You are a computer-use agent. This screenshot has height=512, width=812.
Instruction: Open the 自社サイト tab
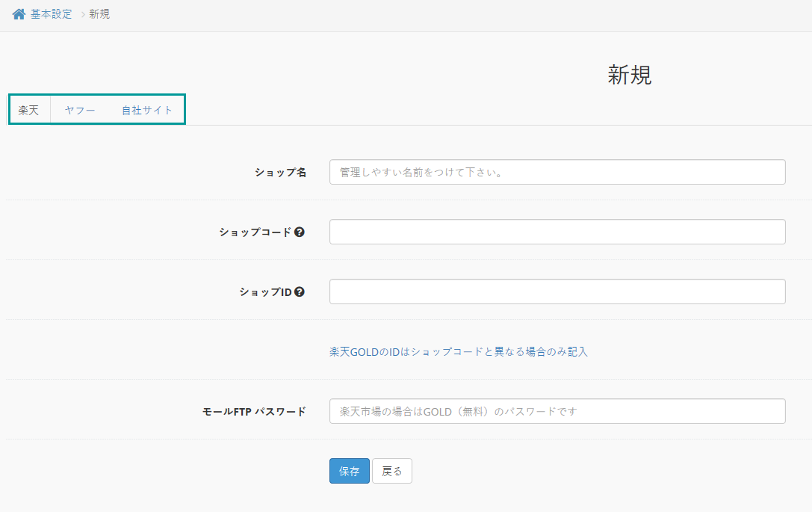pyautogui.click(x=147, y=110)
